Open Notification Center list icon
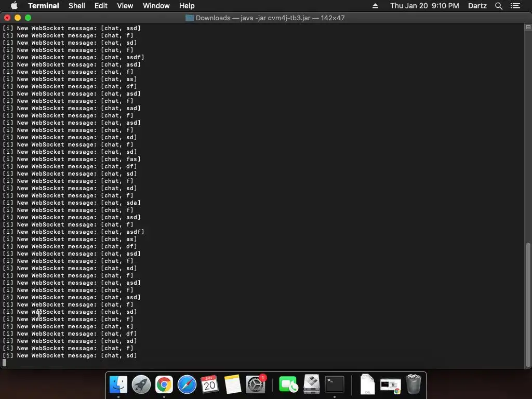This screenshot has width=532, height=399. click(515, 6)
